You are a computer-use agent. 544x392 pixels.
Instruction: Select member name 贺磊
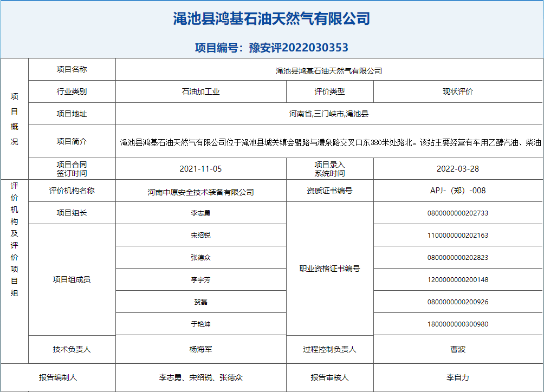(200, 302)
